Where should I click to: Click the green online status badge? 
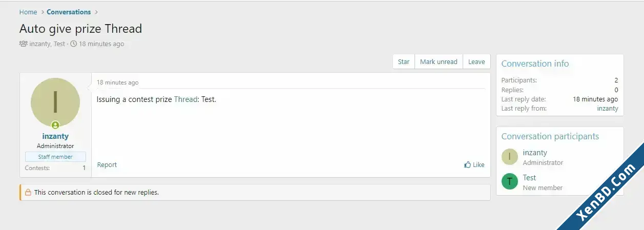click(x=55, y=125)
